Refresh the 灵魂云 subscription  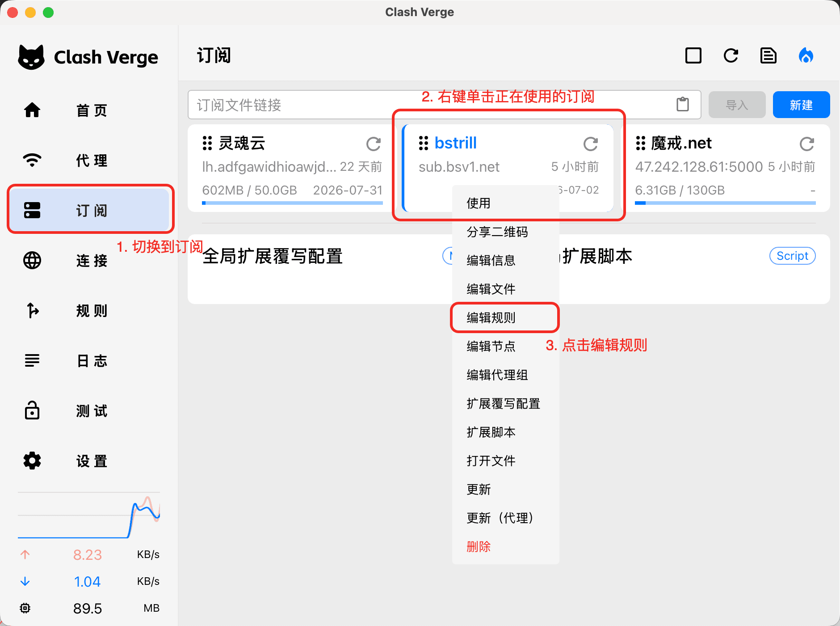click(x=374, y=144)
